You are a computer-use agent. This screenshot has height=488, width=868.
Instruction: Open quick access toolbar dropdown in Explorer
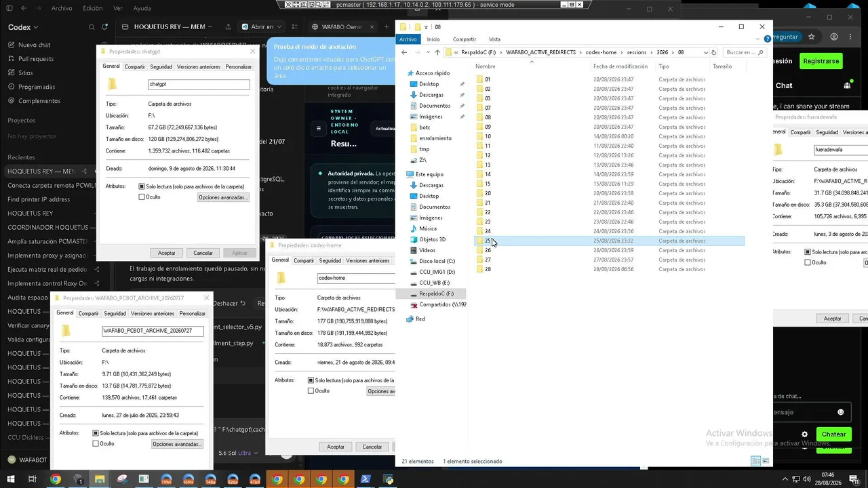[x=427, y=27]
